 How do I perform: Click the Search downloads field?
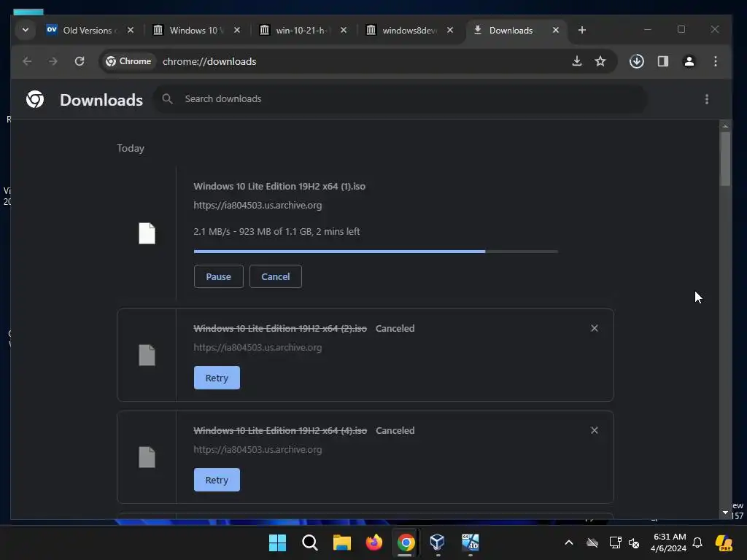tap(400, 99)
